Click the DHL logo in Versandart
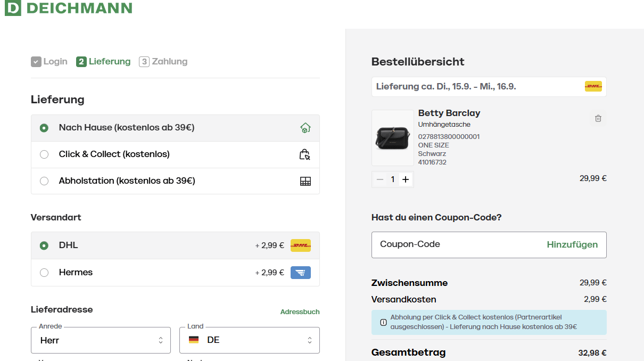 (301, 245)
